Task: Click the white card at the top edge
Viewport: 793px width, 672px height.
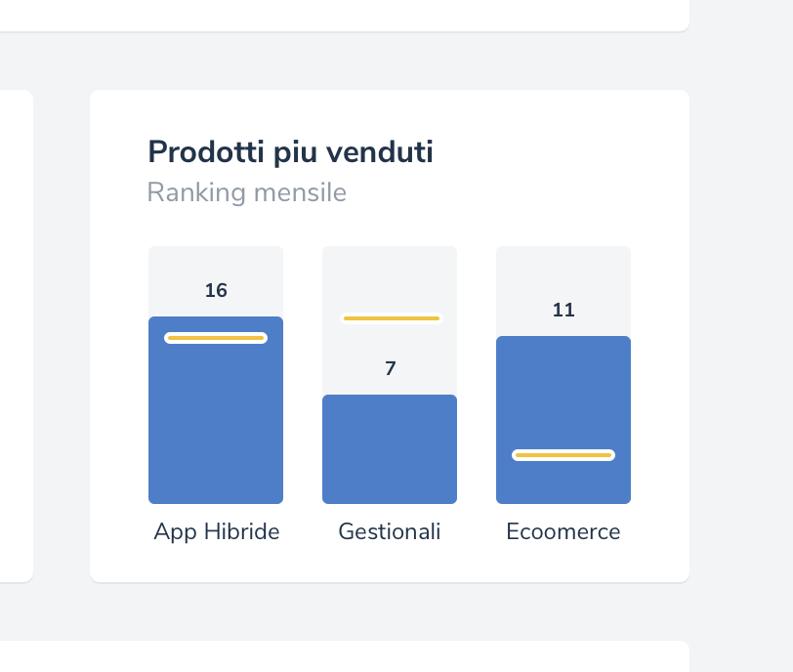Action: (x=342, y=14)
